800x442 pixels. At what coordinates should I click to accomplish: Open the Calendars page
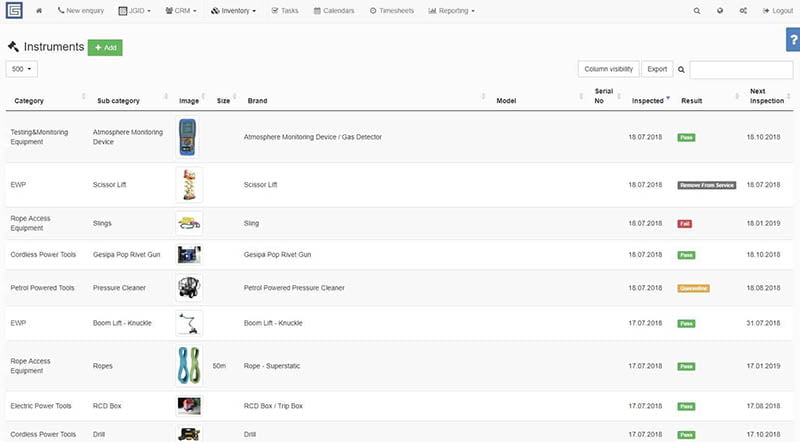333,11
